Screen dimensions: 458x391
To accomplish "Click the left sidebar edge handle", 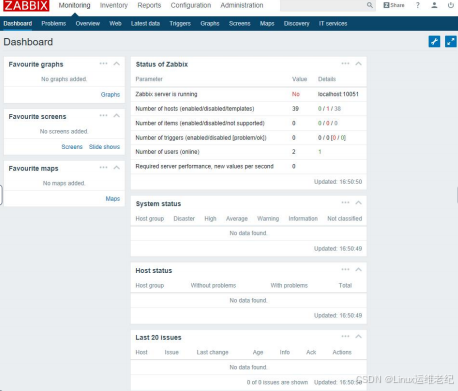I will point(1,195).
